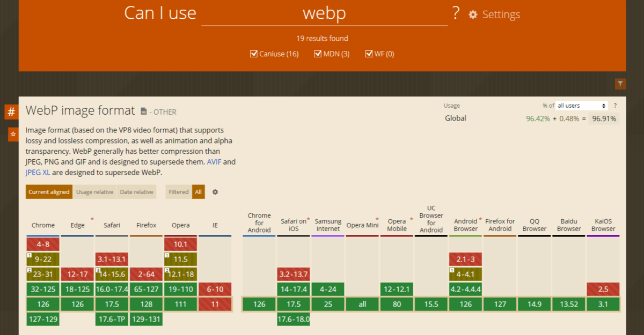Screen dimensions: 644x335
Task: Click the Settings label text
Action: (501, 15)
